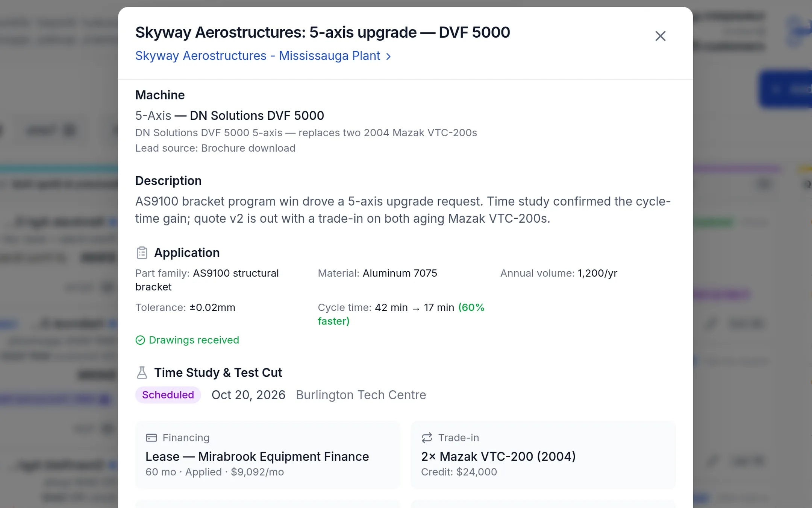Click '60 mo · Applied · $9,092/mo' details
This screenshot has width=812, height=508.
coord(215,472)
